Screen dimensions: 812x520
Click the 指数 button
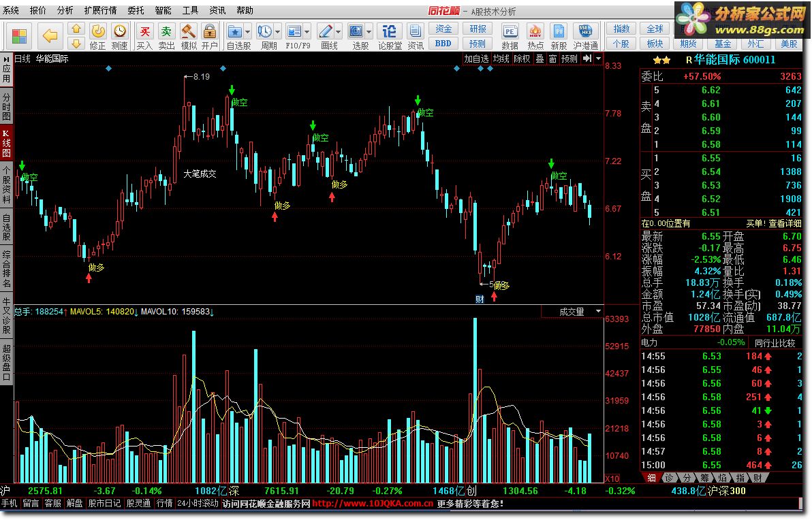click(621, 29)
